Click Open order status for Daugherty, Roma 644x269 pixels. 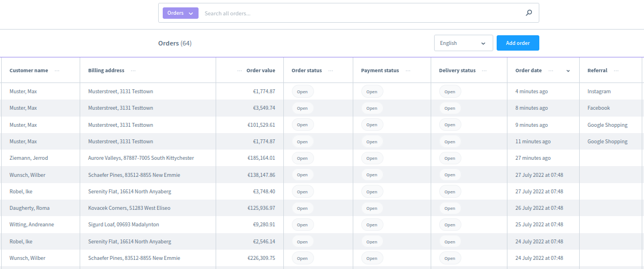(302, 208)
